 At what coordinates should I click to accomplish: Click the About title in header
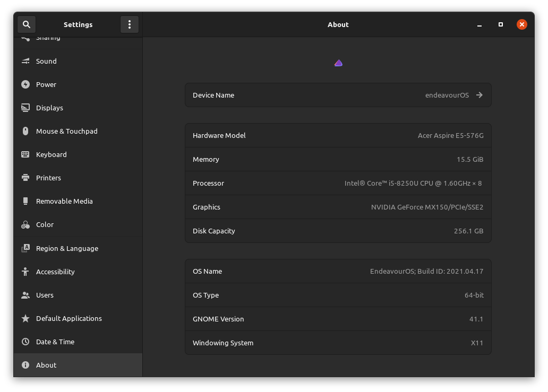338,24
